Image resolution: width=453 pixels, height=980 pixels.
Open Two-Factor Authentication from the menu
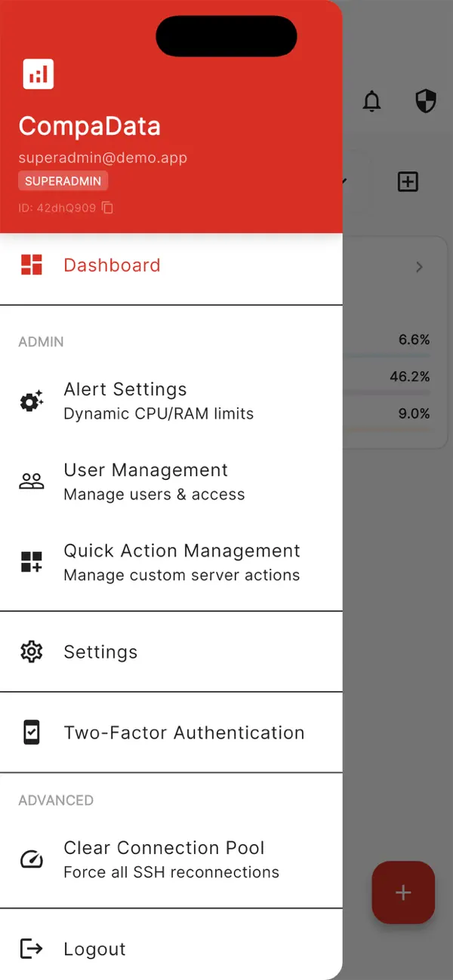185,732
